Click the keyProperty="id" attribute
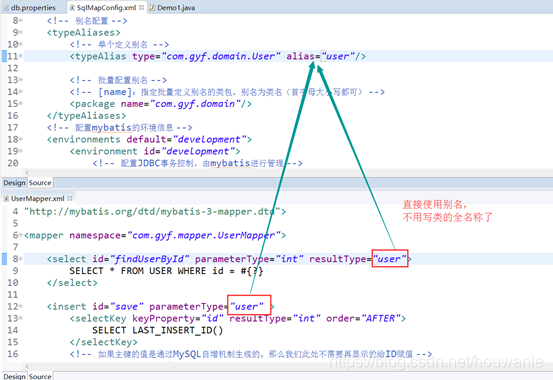Viewport: 553px width, 380px height. click(x=178, y=318)
